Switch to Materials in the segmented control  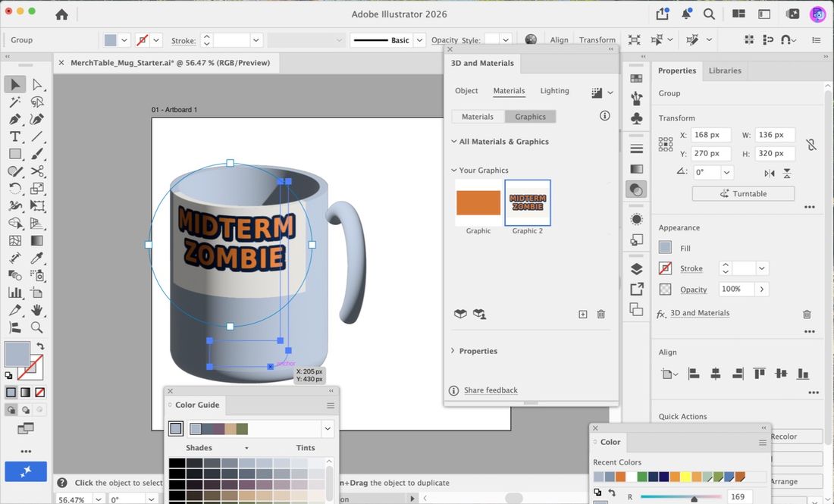click(x=478, y=117)
